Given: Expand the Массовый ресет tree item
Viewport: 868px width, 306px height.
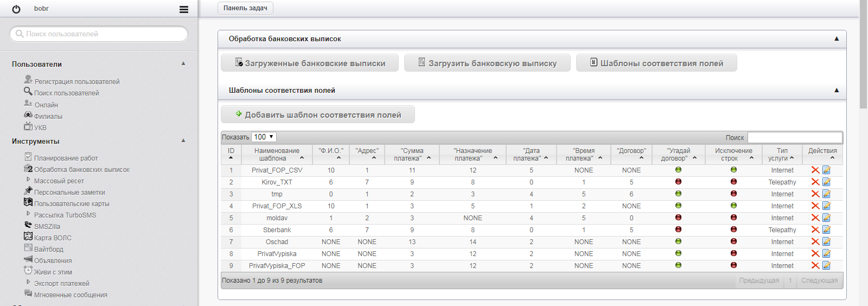Looking at the screenshot, I should (x=29, y=180).
